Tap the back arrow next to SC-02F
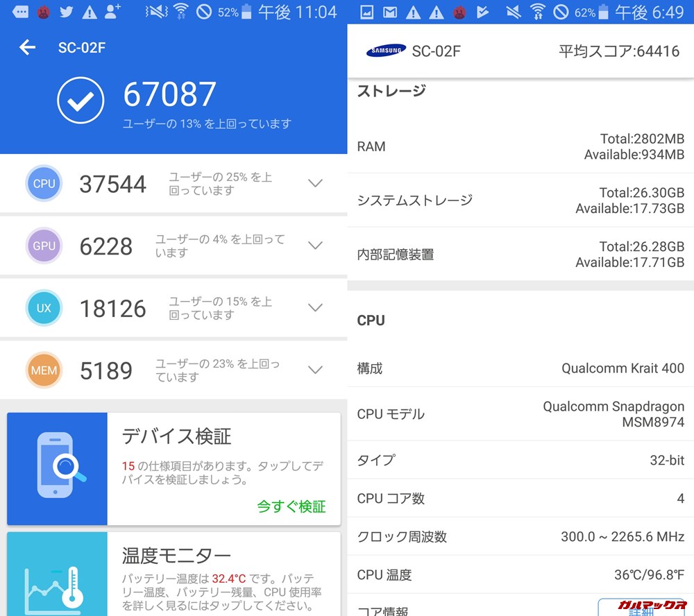 click(x=26, y=48)
